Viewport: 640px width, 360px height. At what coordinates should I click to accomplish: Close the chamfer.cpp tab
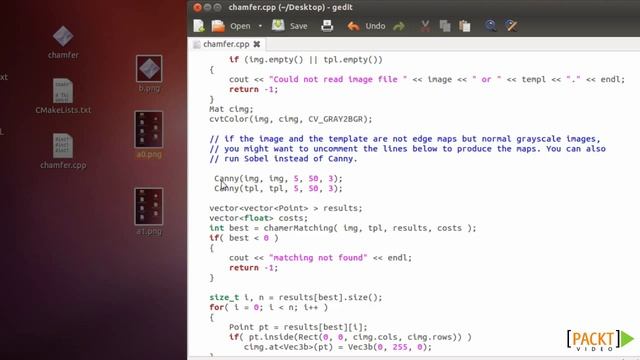[257, 44]
